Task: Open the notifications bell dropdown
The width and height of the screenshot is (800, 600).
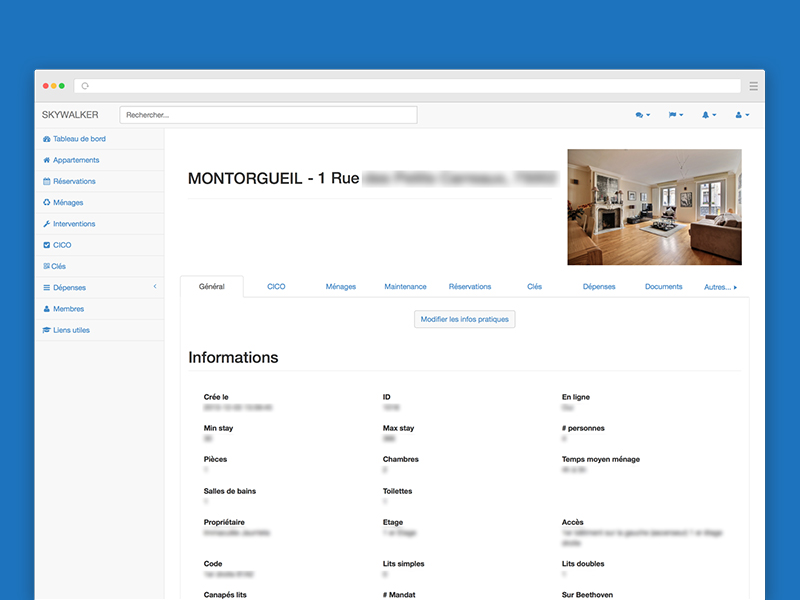Action: click(x=709, y=115)
